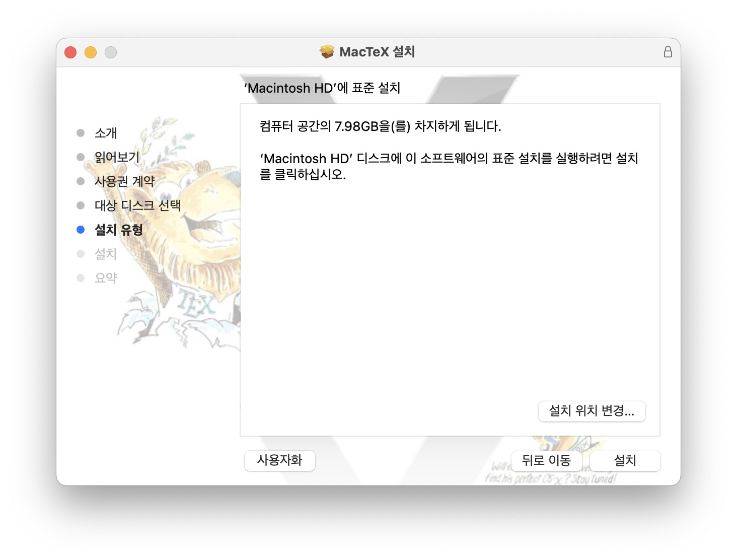The width and height of the screenshot is (737, 560).
Task: Click the MacTeX package icon in title
Action: (327, 52)
